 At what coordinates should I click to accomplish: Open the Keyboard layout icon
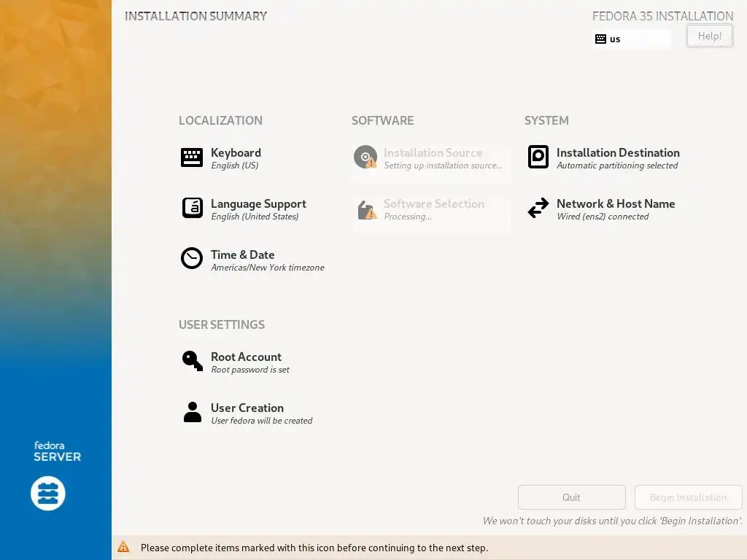click(x=192, y=157)
